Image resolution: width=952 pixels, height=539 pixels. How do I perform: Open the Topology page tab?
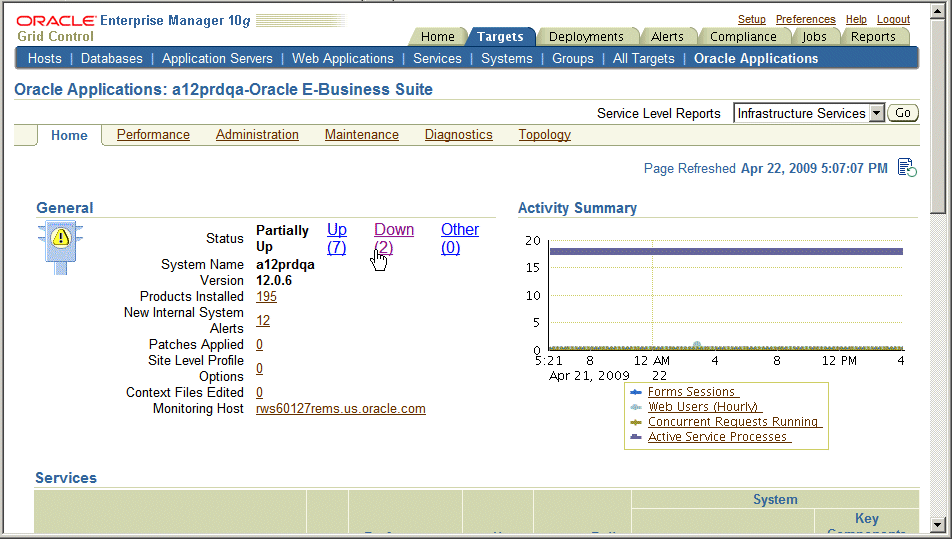(x=545, y=134)
